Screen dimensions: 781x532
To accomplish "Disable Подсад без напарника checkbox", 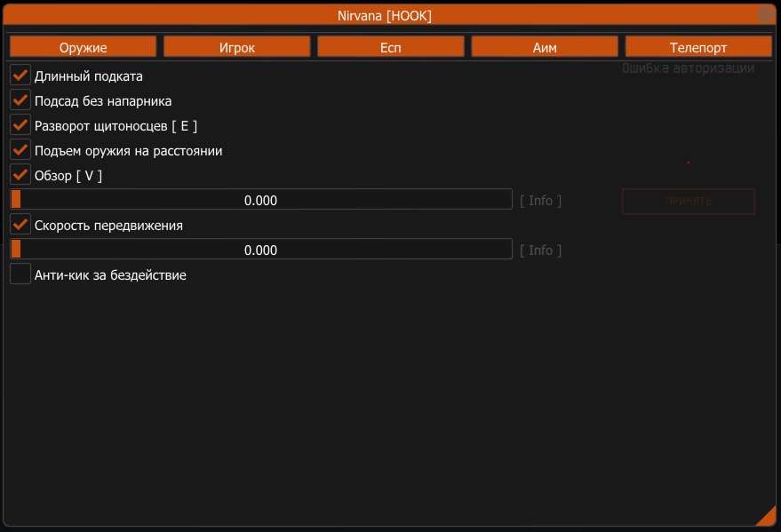I will click(20, 100).
